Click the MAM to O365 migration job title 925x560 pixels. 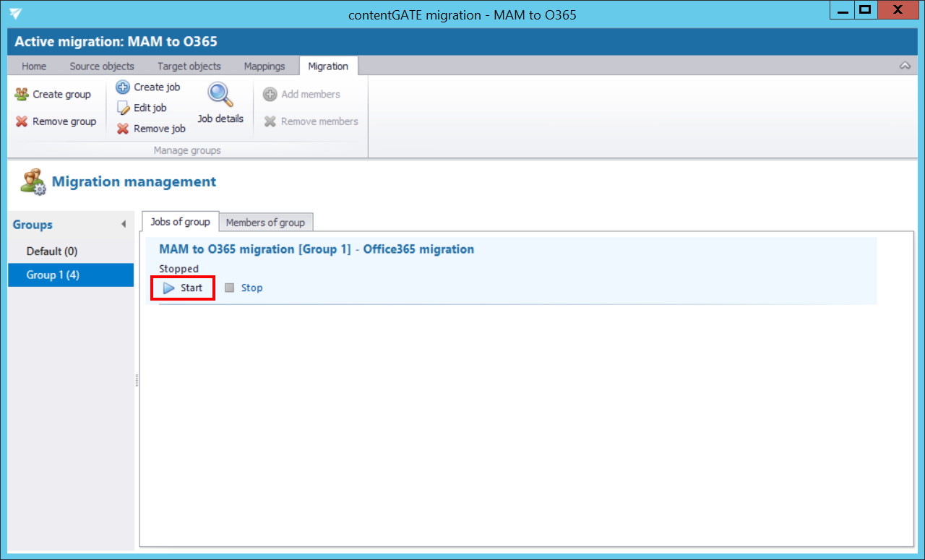click(317, 249)
